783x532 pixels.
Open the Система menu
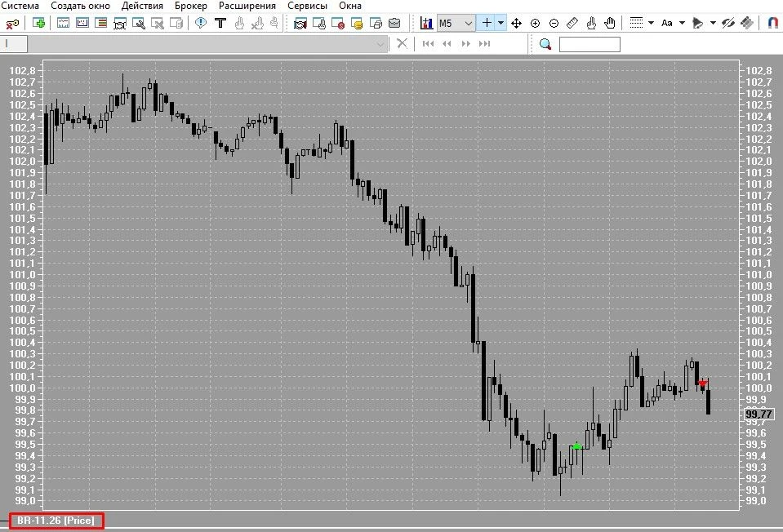20,6
